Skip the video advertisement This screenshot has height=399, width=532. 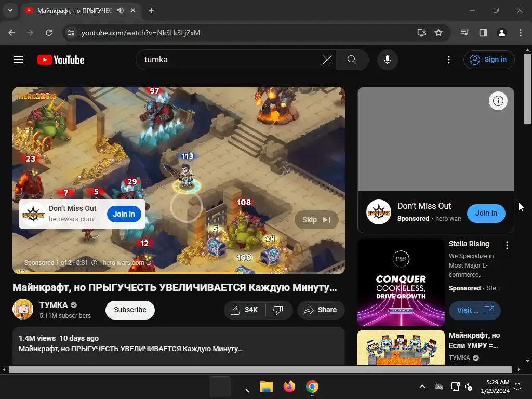(x=316, y=220)
